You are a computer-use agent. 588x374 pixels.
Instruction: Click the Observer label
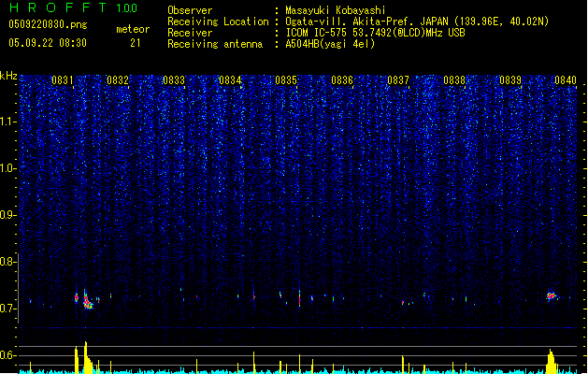click(190, 10)
